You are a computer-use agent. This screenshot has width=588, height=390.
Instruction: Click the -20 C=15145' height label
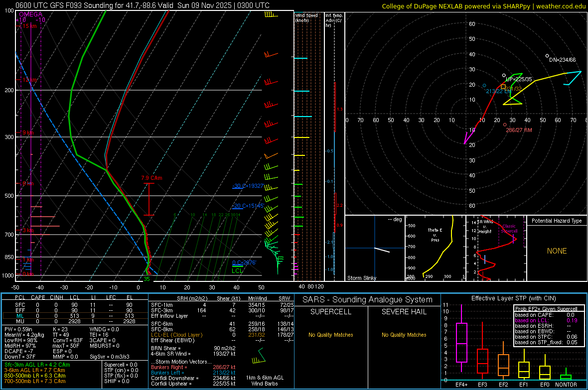coord(248,206)
